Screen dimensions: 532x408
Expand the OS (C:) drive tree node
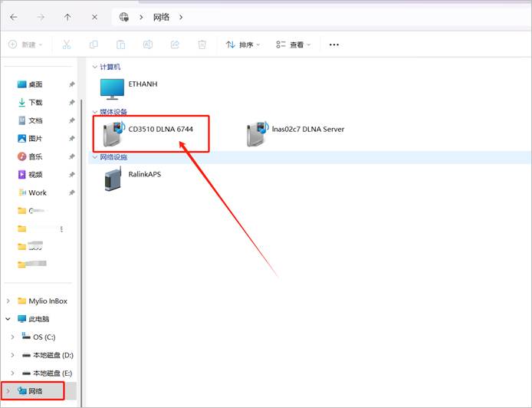(12, 337)
